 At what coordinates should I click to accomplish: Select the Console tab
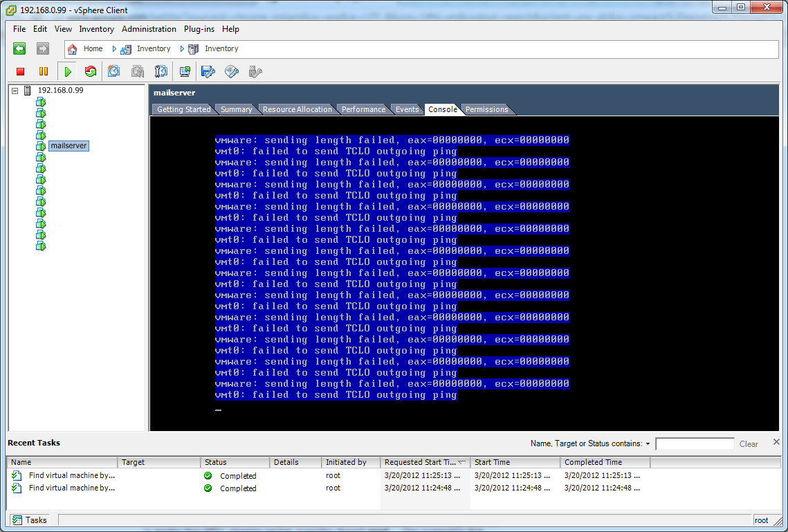coord(443,109)
